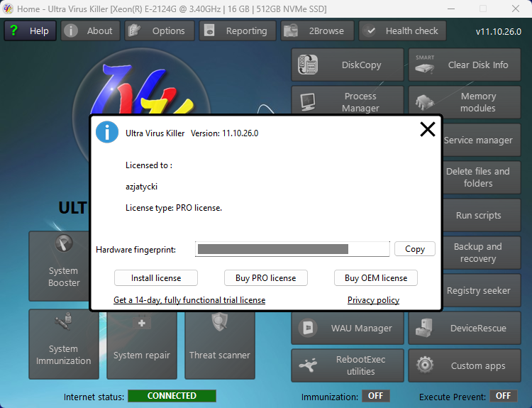Close the Ultra Virus Killer window

[516, 9]
